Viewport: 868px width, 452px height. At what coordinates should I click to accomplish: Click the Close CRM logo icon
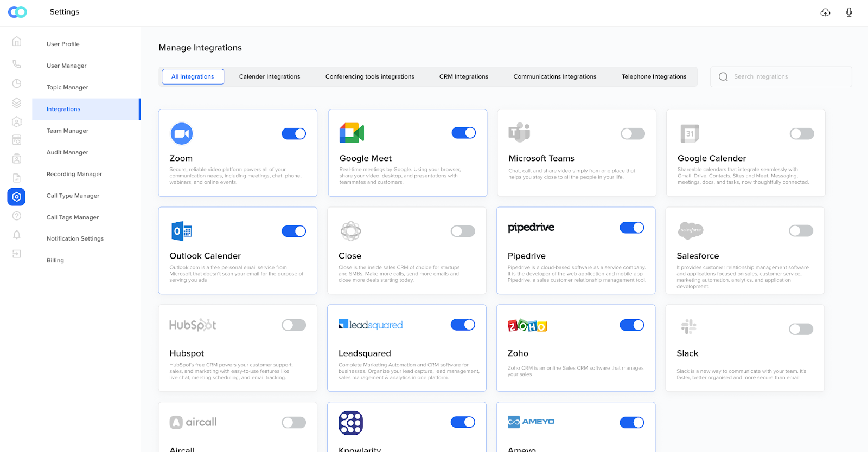[350, 231]
